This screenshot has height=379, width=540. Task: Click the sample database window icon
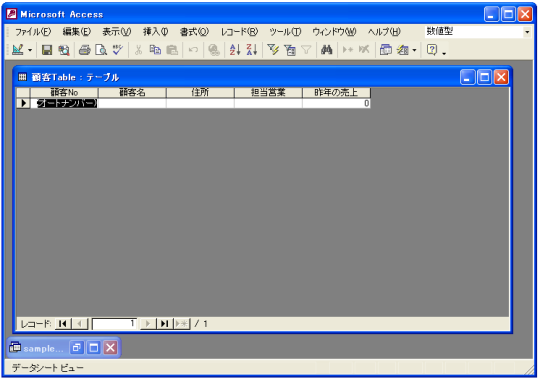click(x=15, y=347)
